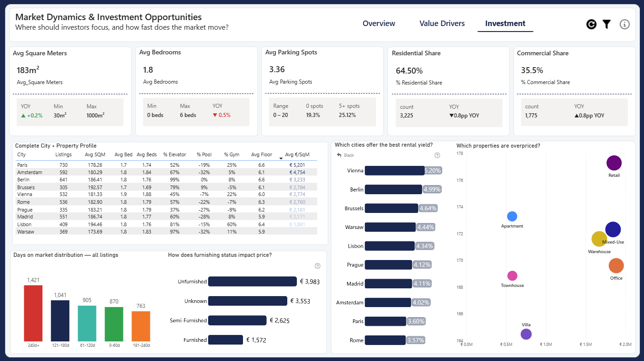The width and height of the screenshot is (644, 361).
Task: Select the Apartment bubble in scatter chart
Action: [x=512, y=217]
